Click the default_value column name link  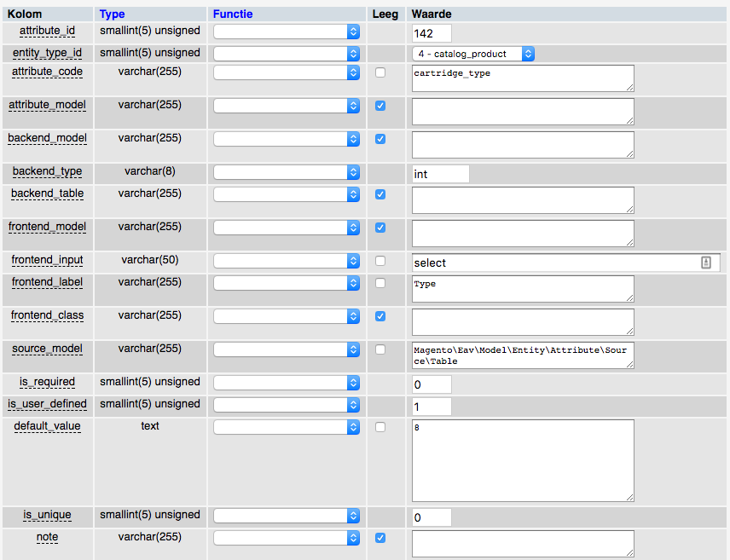pos(47,425)
